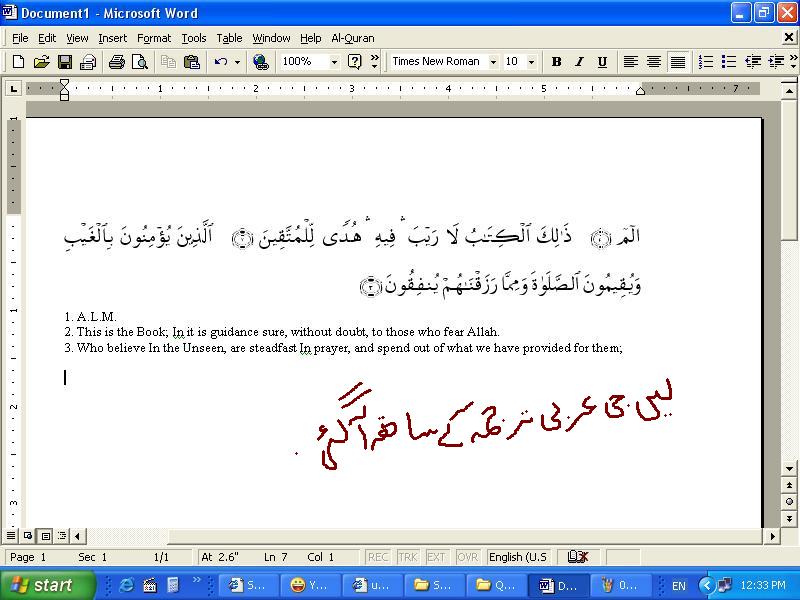This screenshot has height=600, width=800.
Task: Insert hyperlink with the globe icon
Action: tap(261, 62)
